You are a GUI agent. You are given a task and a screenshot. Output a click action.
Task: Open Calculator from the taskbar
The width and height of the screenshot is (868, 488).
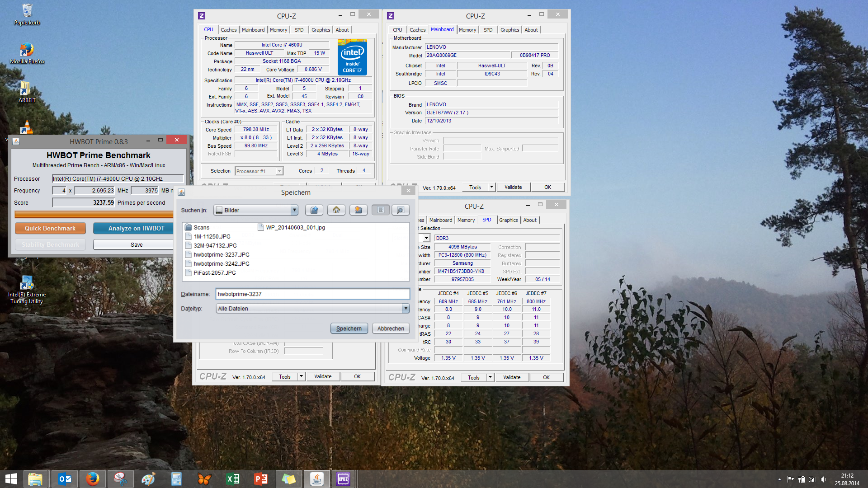point(176,479)
